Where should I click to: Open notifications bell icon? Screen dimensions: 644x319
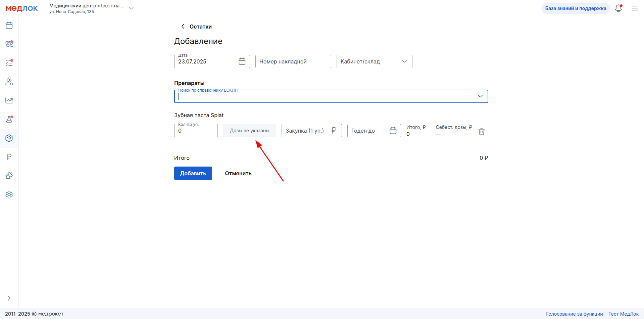coord(618,8)
